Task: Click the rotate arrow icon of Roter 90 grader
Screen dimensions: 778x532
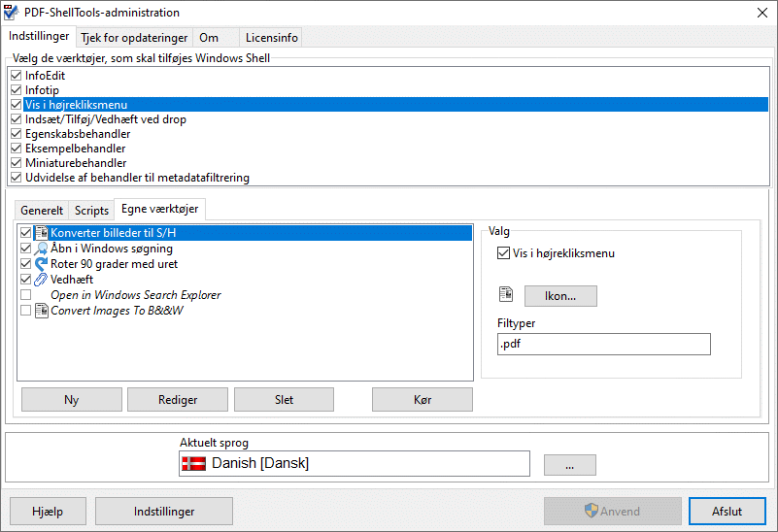Action: [42, 264]
